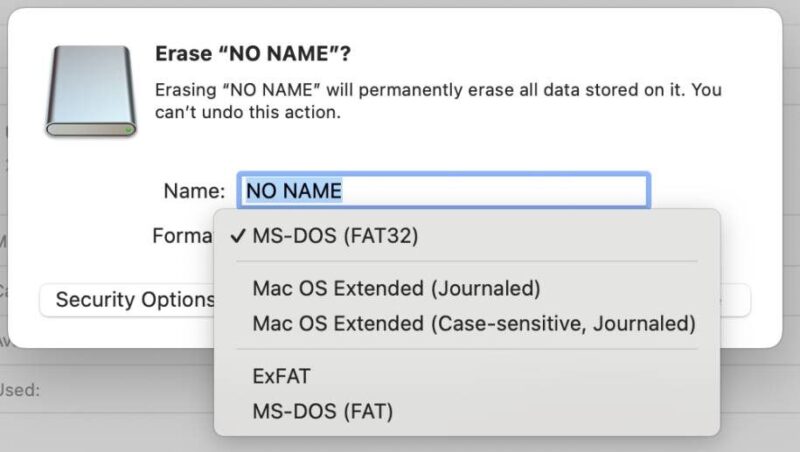The width and height of the screenshot is (800, 452).
Task: Click the "can't undo this action" sentence
Action: click(249, 113)
